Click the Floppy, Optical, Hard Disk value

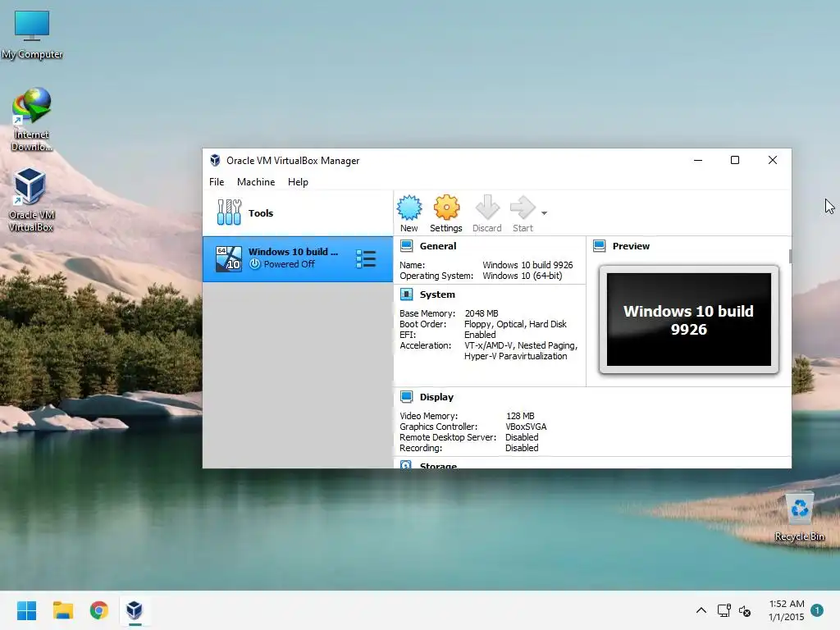tap(515, 323)
